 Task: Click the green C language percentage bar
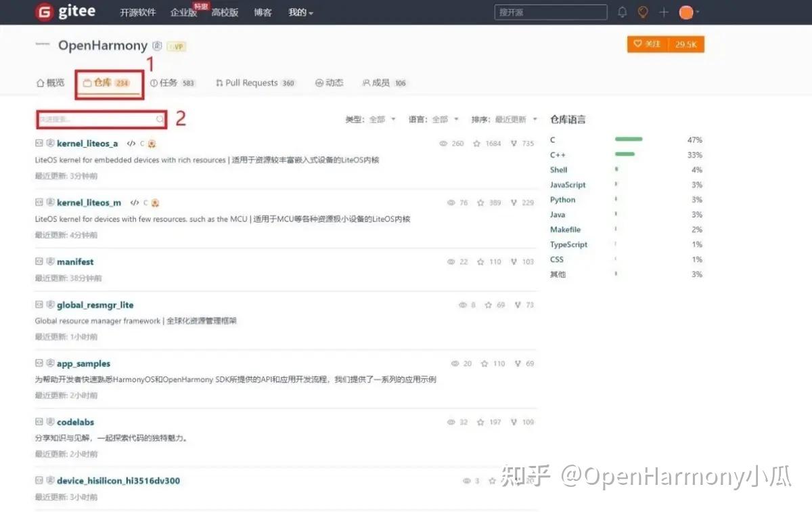(628, 140)
